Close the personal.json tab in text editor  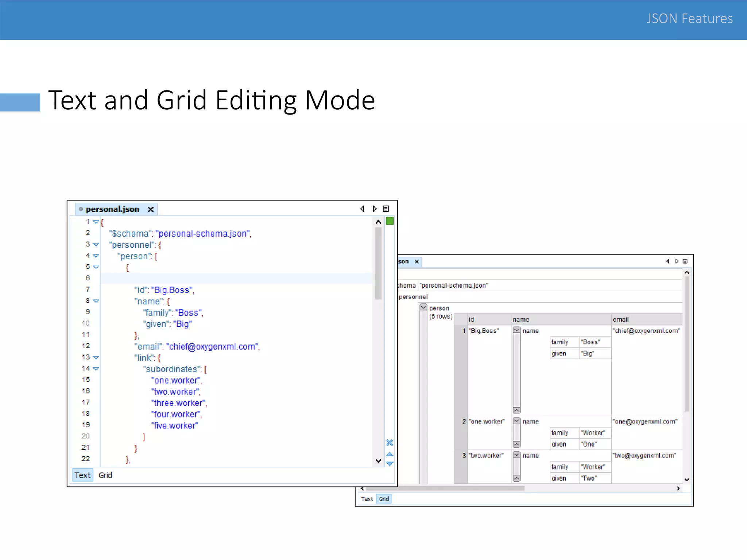[151, 209]
